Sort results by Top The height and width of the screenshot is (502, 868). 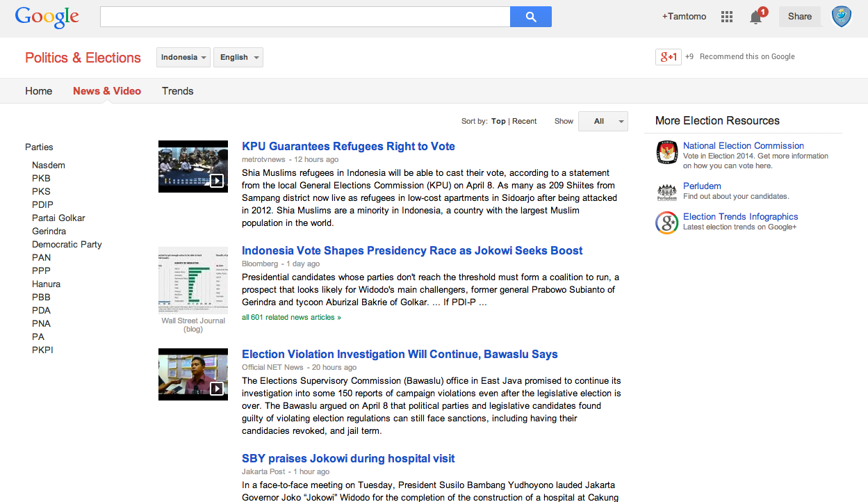498,121
